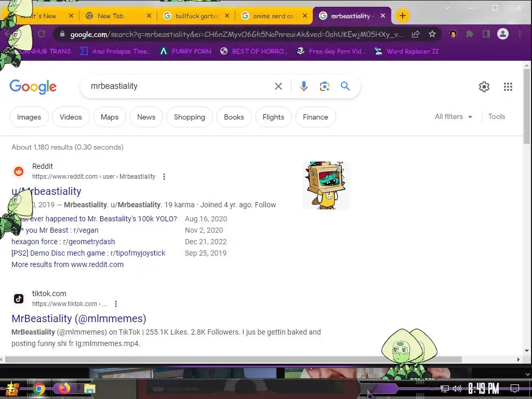Image resolution: width=532 pixels, height=399 pixels.
Task: Open 'hexagon force : r/geometrydash' link
Action: pyautogui.click(x=63, y=242)
